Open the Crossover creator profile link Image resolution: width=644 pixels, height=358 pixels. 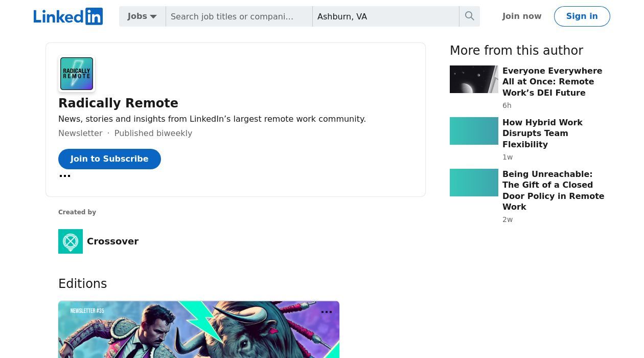pos(112,241)
